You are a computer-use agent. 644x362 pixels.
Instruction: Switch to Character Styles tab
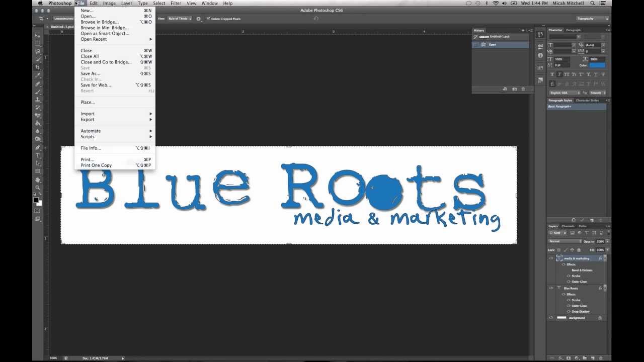(587, 101)
